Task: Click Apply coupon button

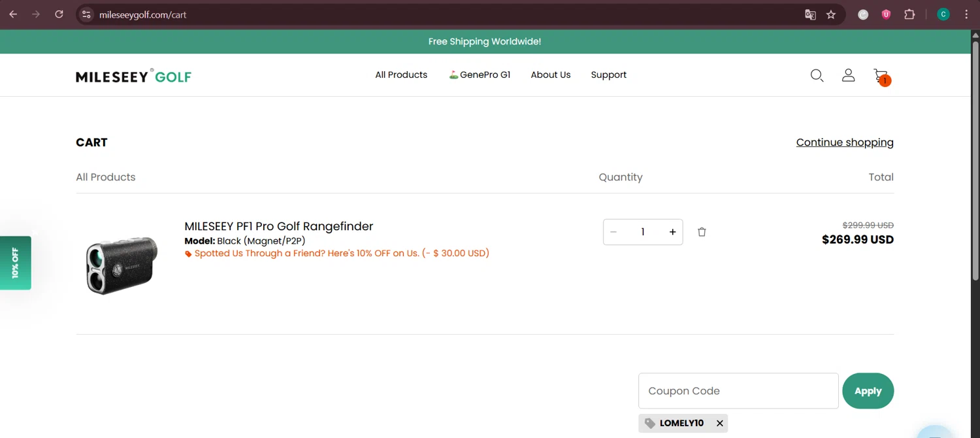Action: coord(868,391)
